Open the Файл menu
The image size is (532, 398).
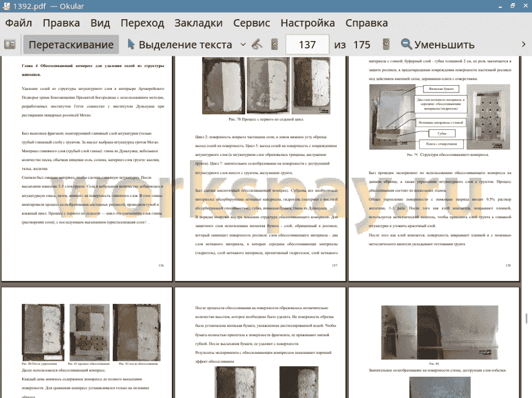click(19, 23)
